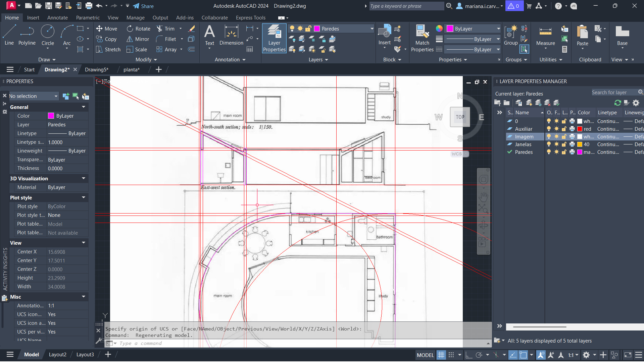Screen dimensions: 644x362
Task: Toggle the Janelas layer light bulb off
Action: 549,144
